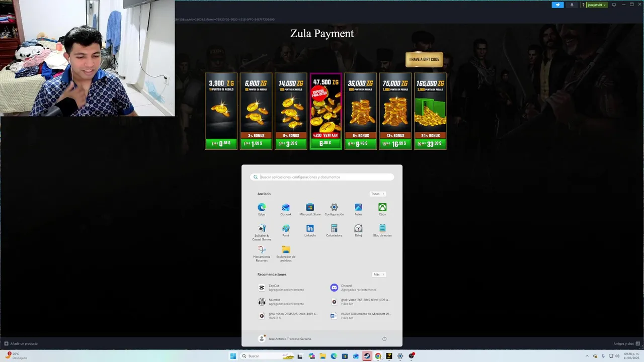Select the 47.500 ZG special offer
The width and height of the screenshot is (644, 362).
tap(326, 111)
